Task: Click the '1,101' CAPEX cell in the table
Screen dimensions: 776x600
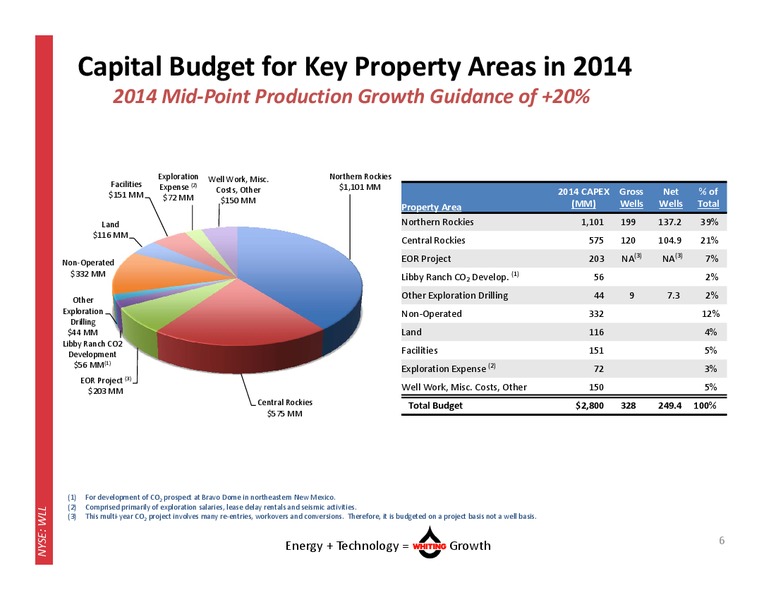Action: [592, 222]
